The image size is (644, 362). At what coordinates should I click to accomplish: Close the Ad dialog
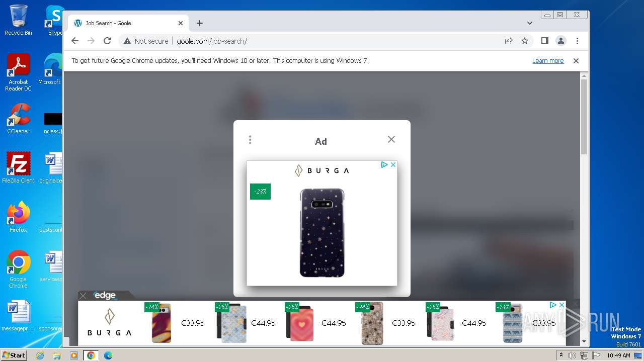tap(391, 139)
